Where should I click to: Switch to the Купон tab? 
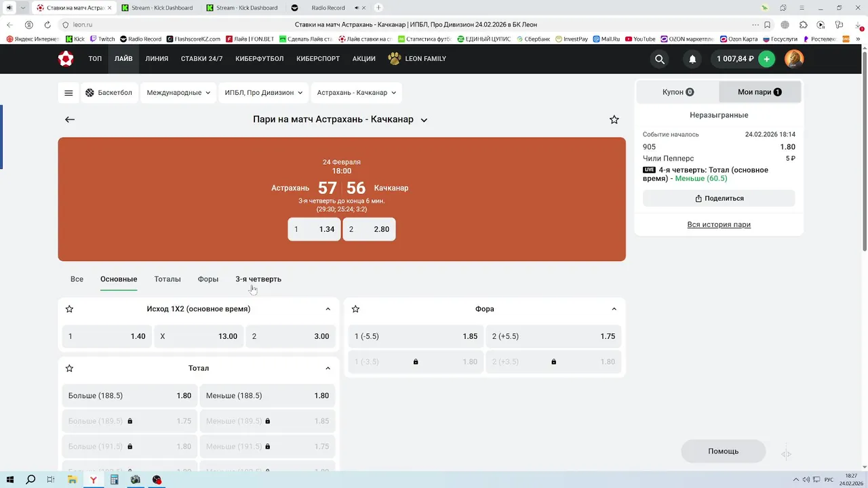pos(678,92)
